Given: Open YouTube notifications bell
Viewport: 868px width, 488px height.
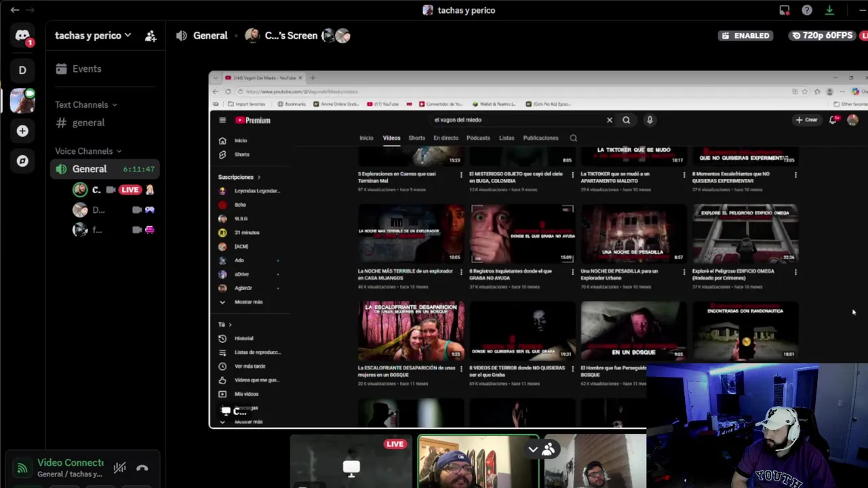Looking at the screenshot, I should pyautogui.click(x=833, y=120).
